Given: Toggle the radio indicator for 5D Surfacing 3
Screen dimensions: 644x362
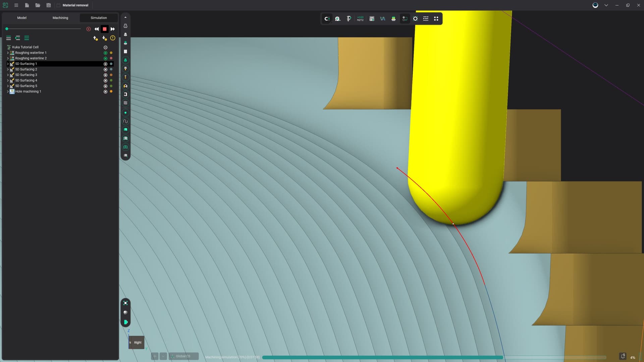Looking at the screenshot, I should point(106,75).
